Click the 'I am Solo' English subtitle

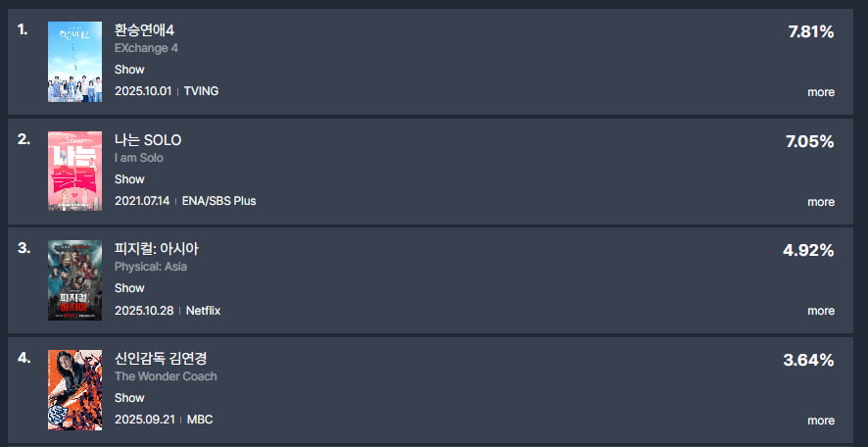click(139, 158)
